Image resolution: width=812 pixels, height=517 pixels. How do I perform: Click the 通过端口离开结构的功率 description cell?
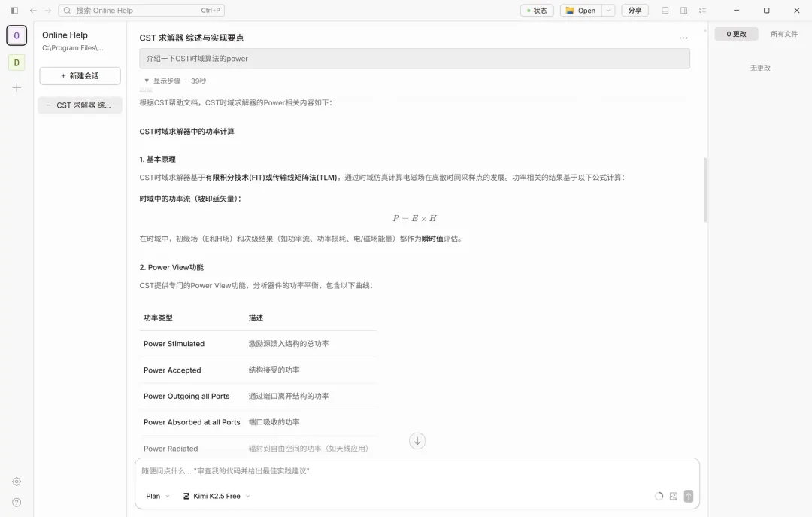[x=289, y=396]
